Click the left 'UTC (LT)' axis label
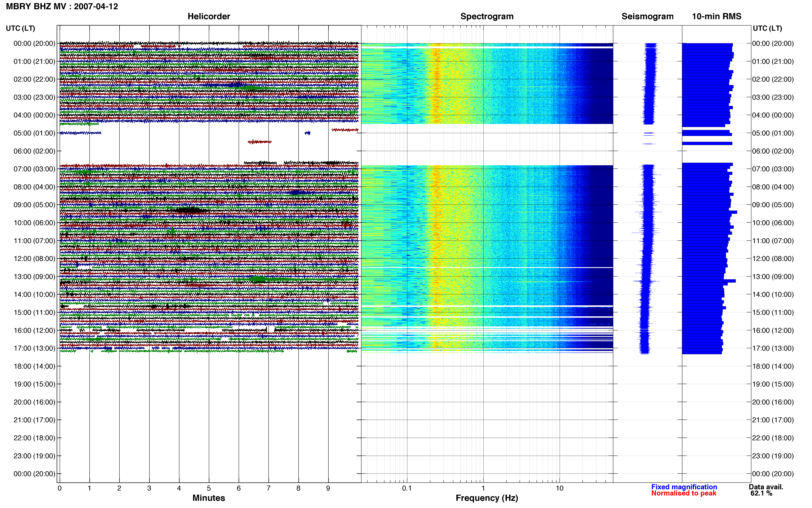The image size is (812, 508). pos(21,28)
